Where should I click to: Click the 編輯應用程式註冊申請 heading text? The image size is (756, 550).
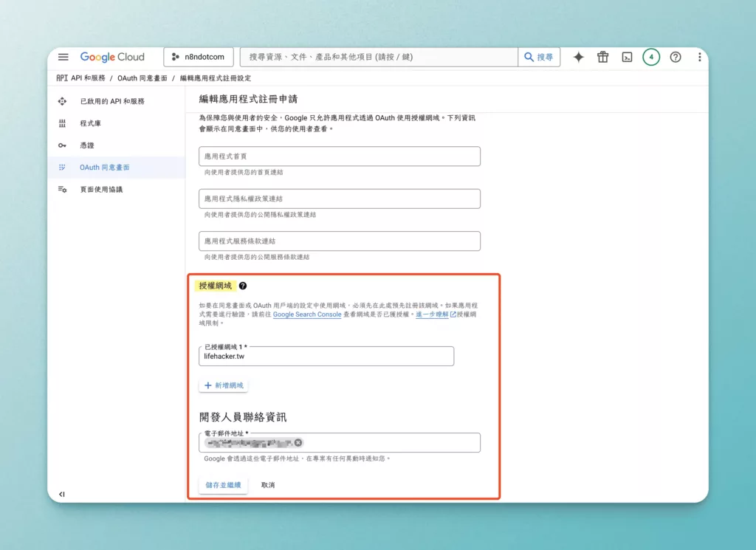(248, 100)
